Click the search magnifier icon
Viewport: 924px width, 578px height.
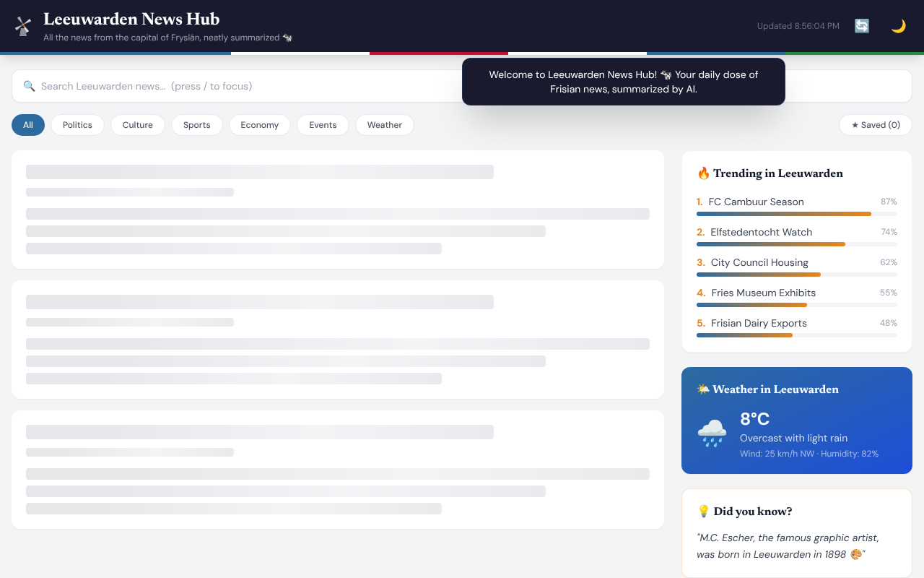pos(29,86)
